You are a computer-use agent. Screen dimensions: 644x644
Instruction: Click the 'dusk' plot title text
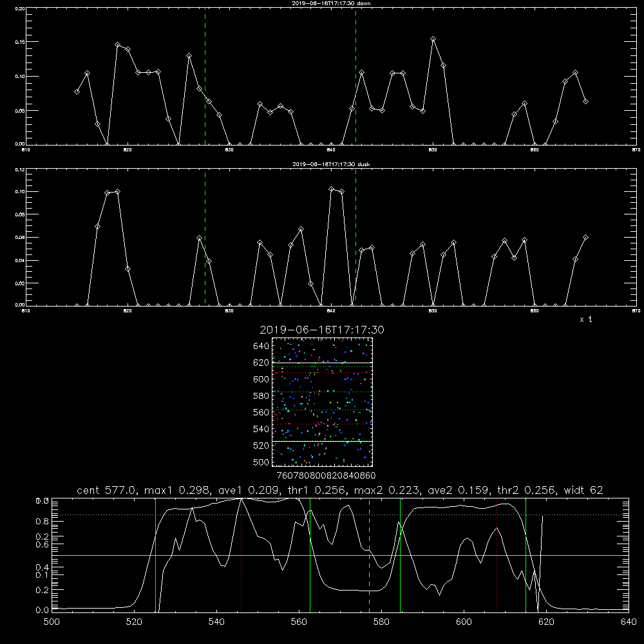pos(331,164)
